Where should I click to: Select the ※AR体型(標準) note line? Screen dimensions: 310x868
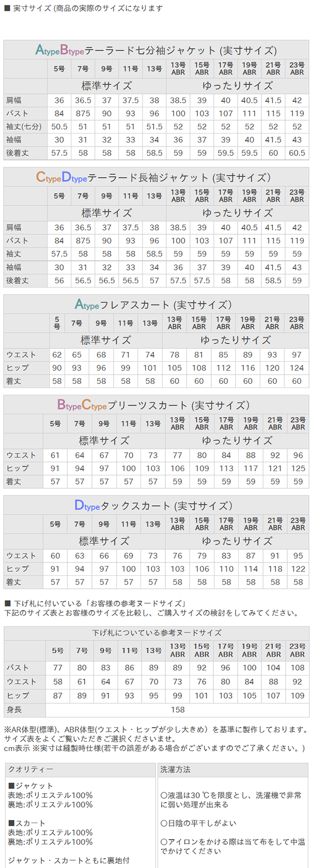(x=156, y=729)
